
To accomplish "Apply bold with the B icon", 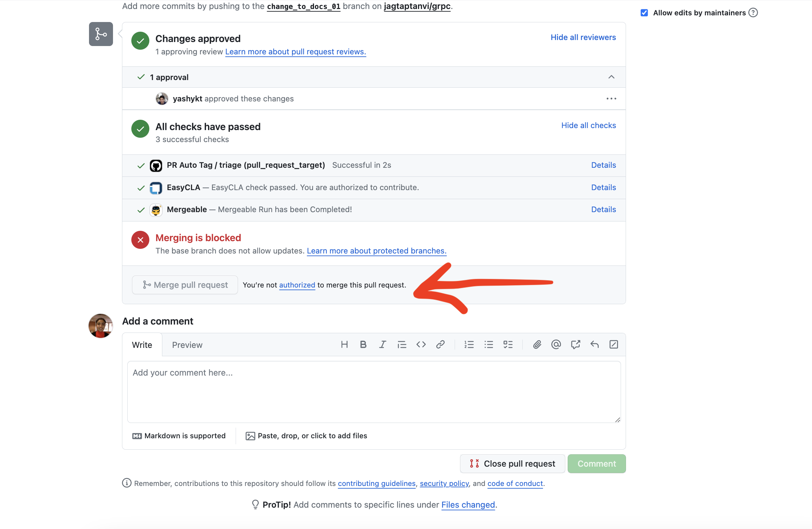I will coord(363,344).
